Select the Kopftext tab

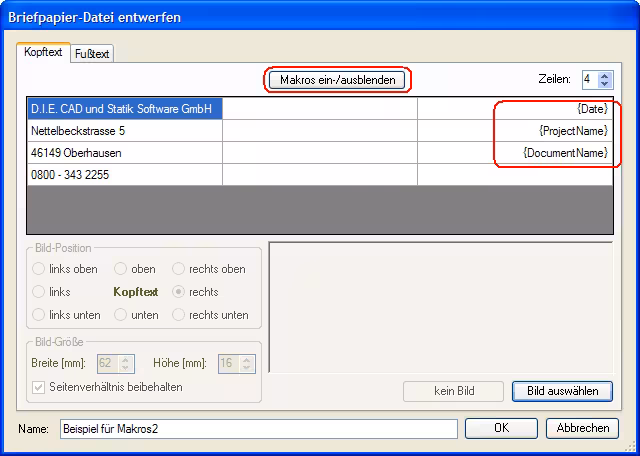click(x=44, y=52)
